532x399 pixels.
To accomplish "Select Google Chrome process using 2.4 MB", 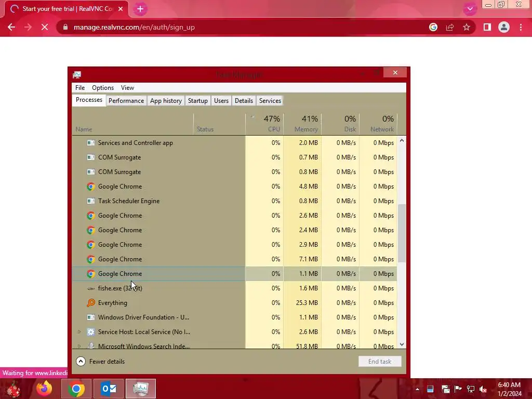I will (x=234, y=230).
